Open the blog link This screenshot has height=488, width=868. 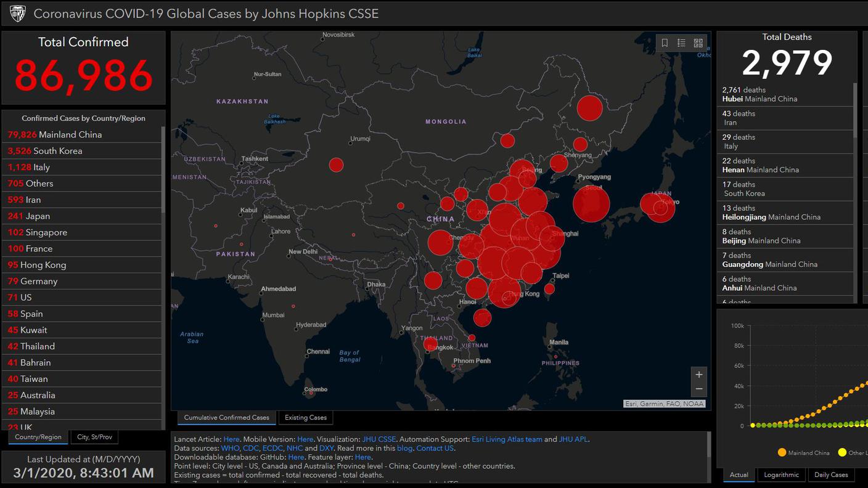404,448
